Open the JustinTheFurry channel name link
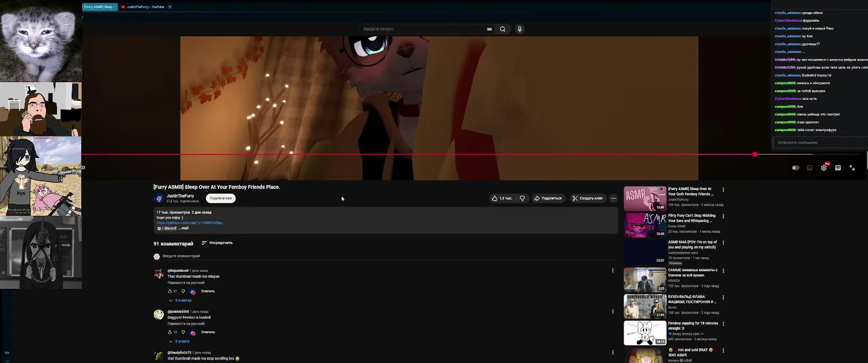 coord(180,196)
